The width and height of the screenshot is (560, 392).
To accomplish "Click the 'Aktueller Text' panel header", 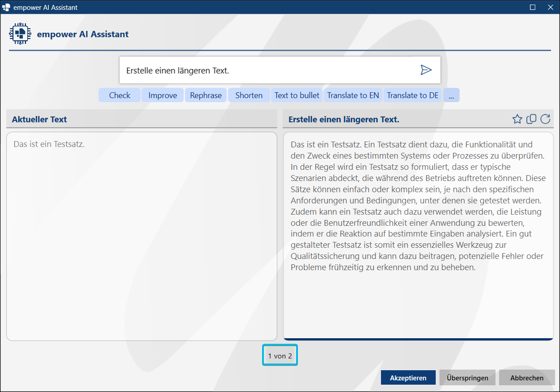I will click(x=142, y=119).
